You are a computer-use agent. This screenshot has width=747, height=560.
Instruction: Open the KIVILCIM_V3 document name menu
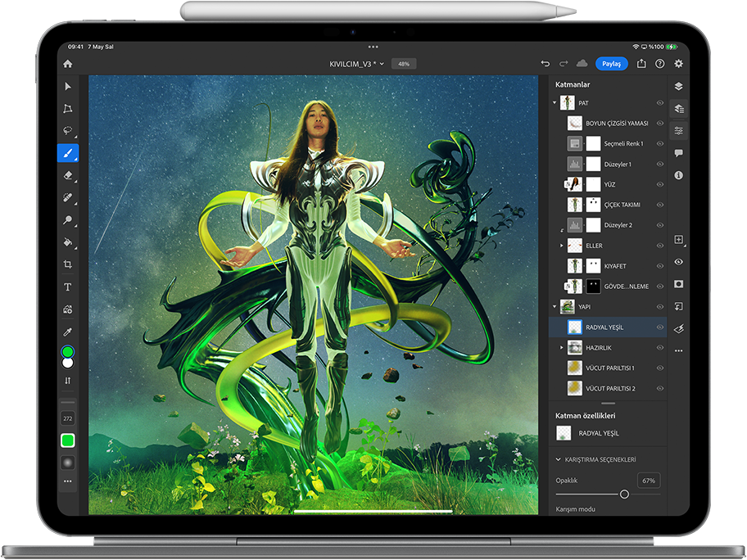356,64
